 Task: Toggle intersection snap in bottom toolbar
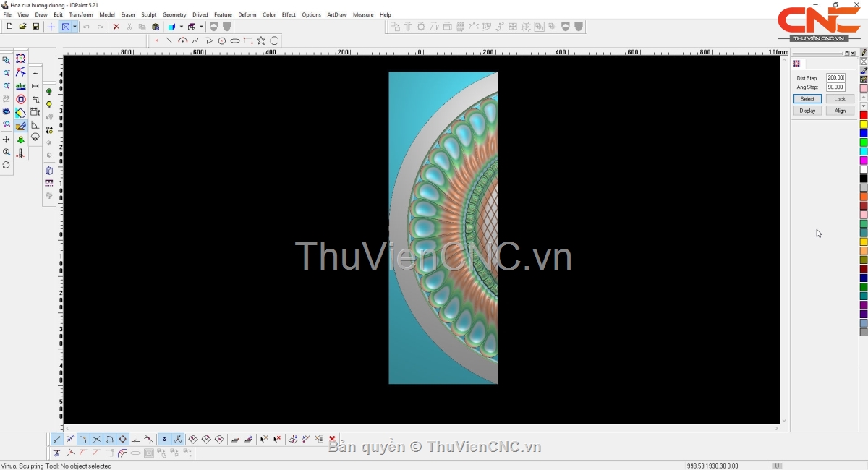[97, 440]
